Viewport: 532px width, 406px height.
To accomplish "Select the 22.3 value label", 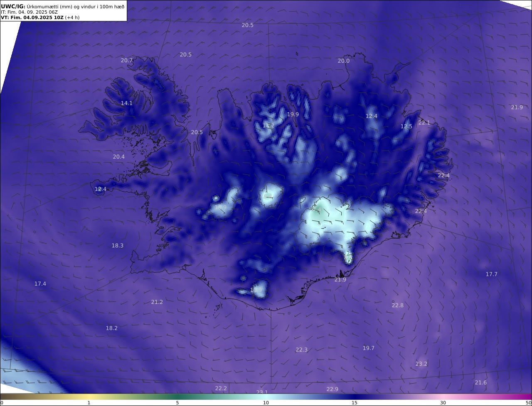I will click(x=302, y=350).
